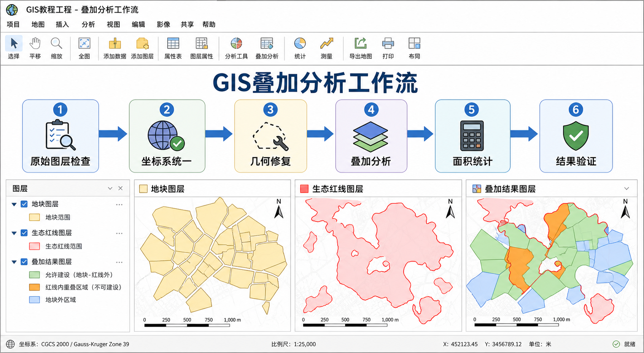
Task: Click the 生态红线图层 map panel red swatch
Action: tap(304, 189)
